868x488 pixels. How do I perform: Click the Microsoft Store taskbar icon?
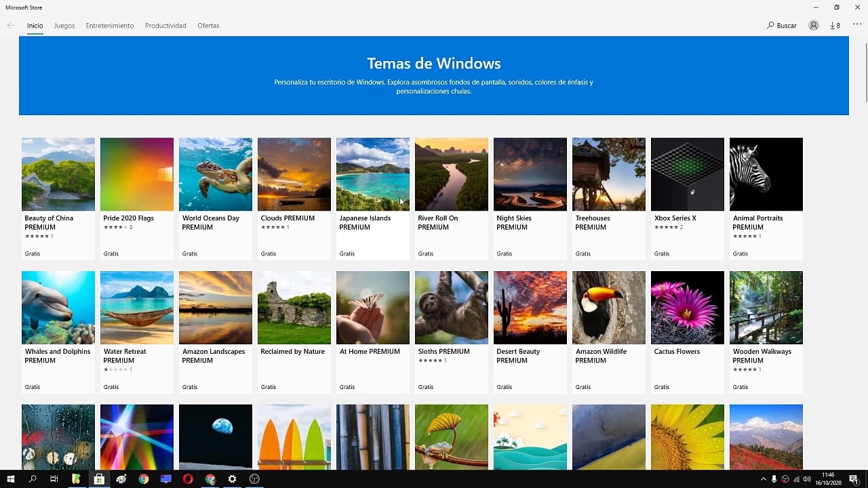(99, 479)
